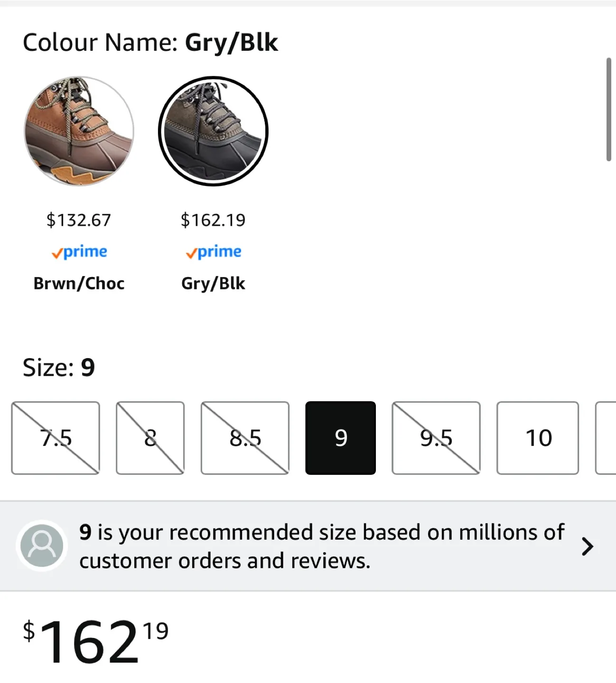
Task: Click the profile avatar icon in size banner
Action: coord(42,546)
